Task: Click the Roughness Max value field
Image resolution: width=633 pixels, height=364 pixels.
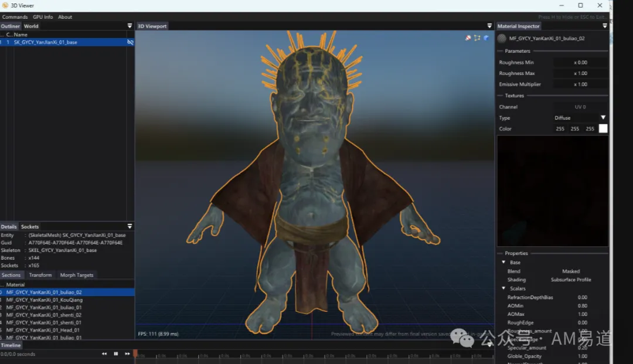Action: [580, 73]
